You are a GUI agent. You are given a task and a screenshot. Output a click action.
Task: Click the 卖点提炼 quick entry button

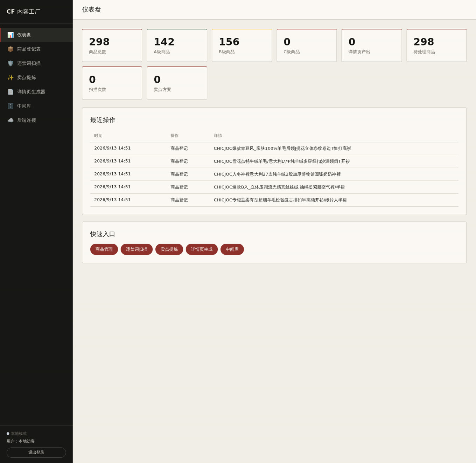(x=169, y=249)
